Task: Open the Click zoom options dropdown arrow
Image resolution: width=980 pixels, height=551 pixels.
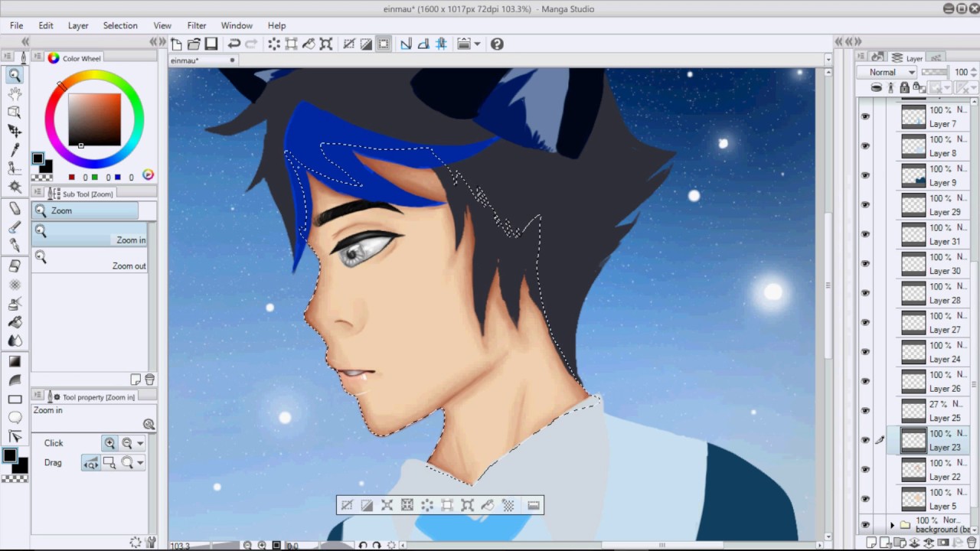Action: pyautogui.click(x=140, y=443)
